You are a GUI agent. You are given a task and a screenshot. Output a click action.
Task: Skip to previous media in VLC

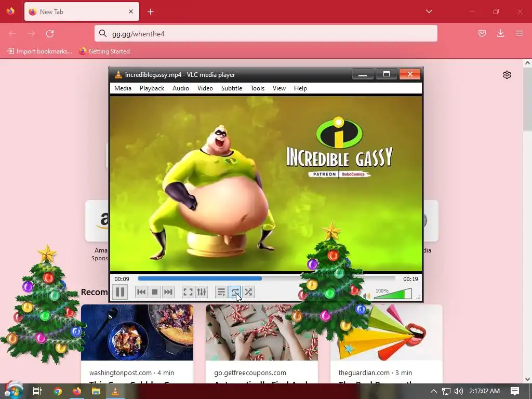(141, 292)
